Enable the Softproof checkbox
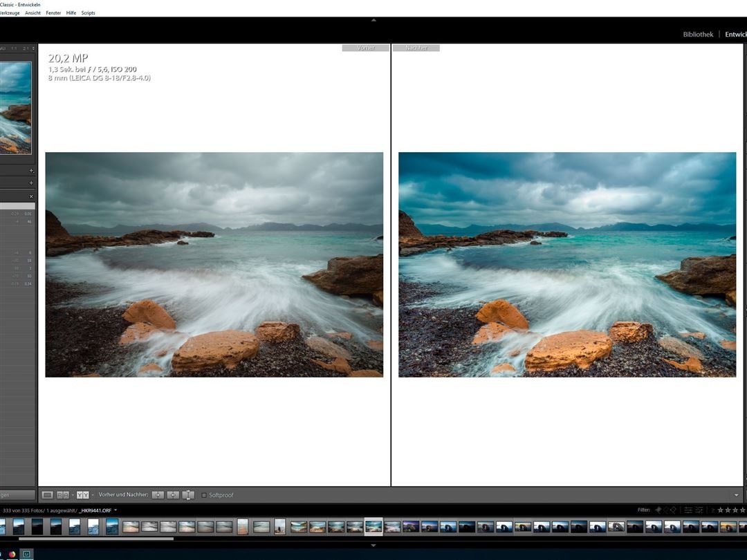Viewport: 747px width, 560px height. 204,495
